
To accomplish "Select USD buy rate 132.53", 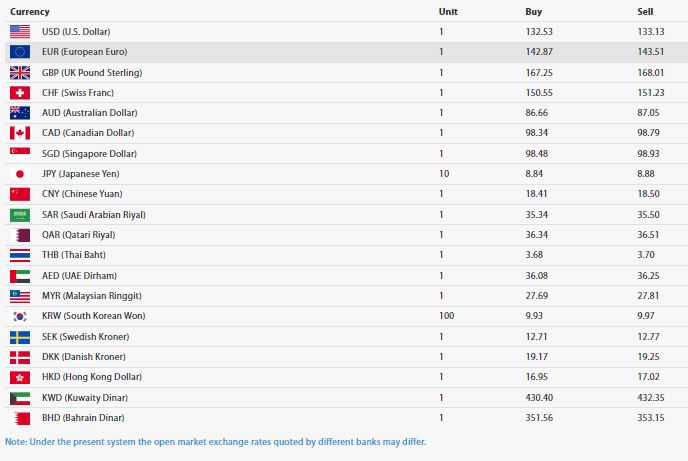I will click(539, 32).
